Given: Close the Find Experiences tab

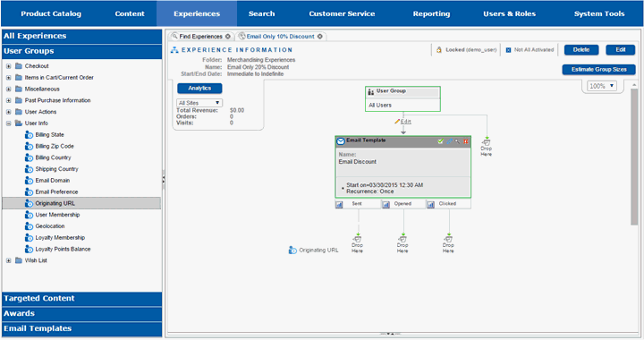Looking at the screenshot, I should [227, 37].
